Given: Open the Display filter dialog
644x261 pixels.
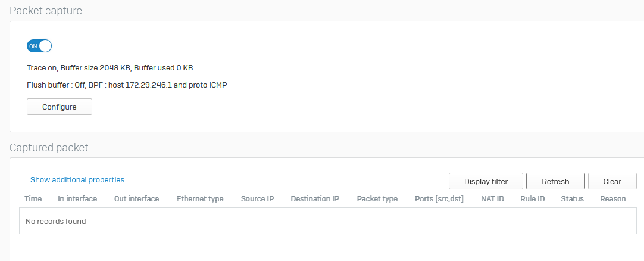Looking at the screenshot, I should (486, 181).
